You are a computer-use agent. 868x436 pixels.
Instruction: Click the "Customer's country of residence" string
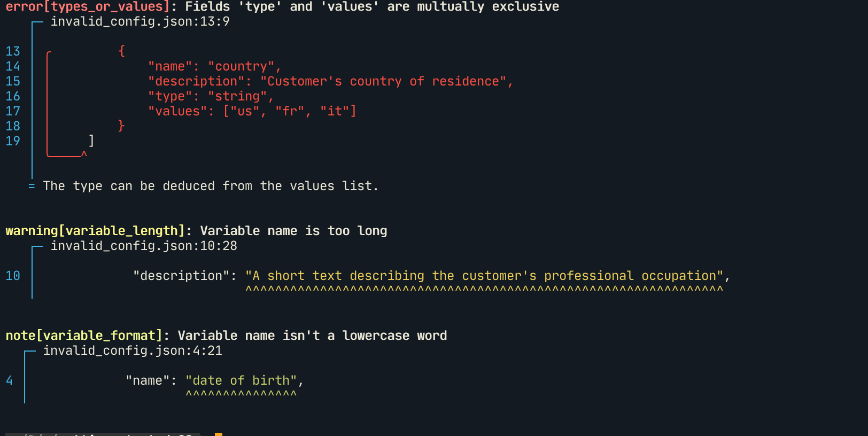click(x=383, y=81)
